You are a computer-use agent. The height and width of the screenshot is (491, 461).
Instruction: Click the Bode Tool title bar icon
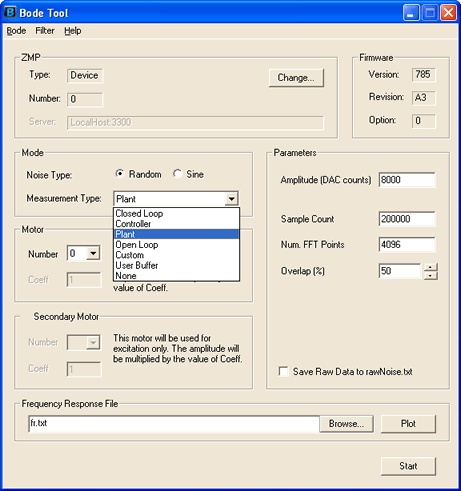pos(10,12)
